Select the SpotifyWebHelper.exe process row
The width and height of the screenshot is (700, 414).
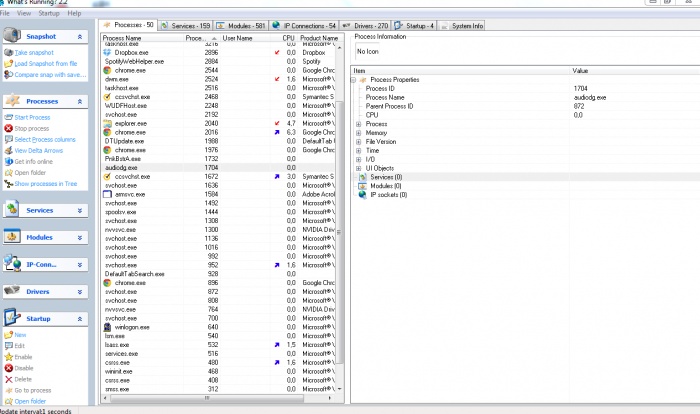pyautogui.click(x=218, y=61)
